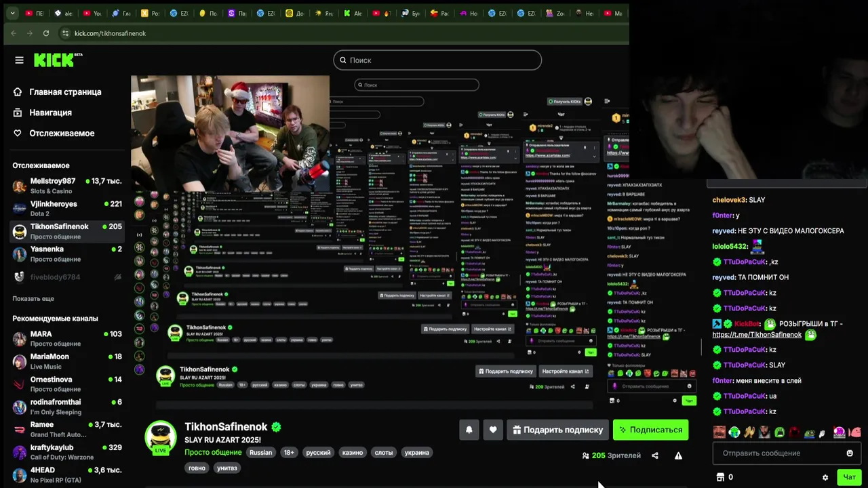The height and width of the screenshot is (488, 868).
Task: Click the main Поиск search field
Action: point(437,60)
